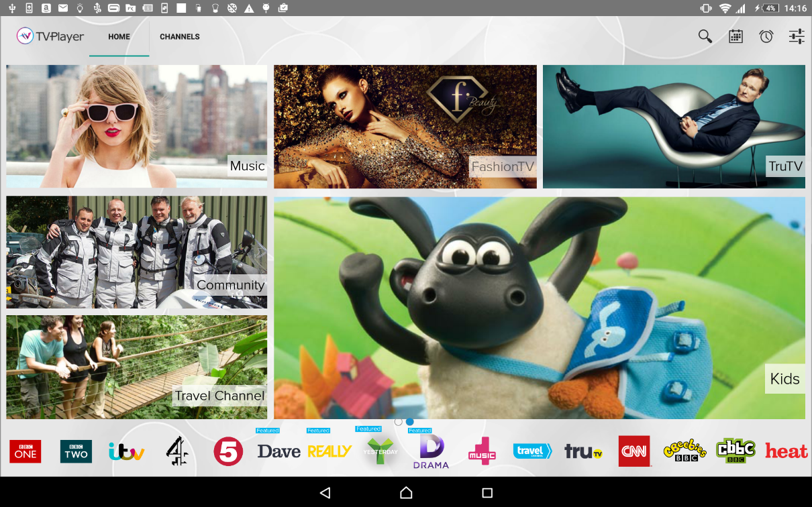This screenshot has height=507, width=812.
Task: Switch to the Channels tab
Action: point(180,37)
